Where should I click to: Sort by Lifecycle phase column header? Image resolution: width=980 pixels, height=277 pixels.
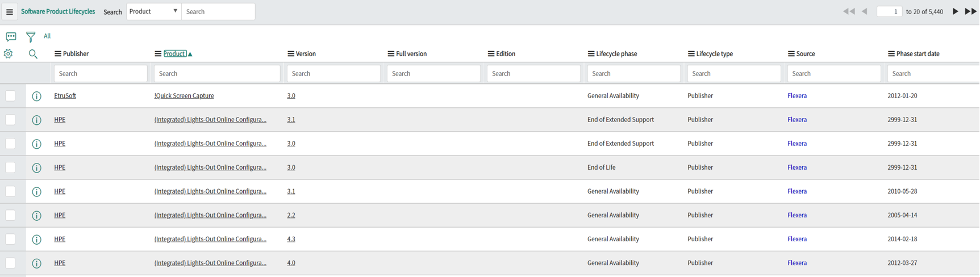[616, 54]
